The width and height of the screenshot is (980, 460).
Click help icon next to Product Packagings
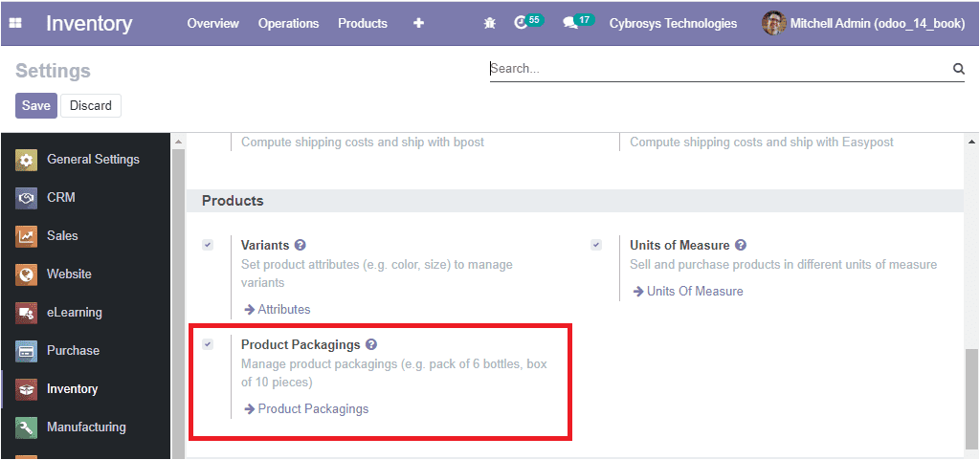point(371,344)
